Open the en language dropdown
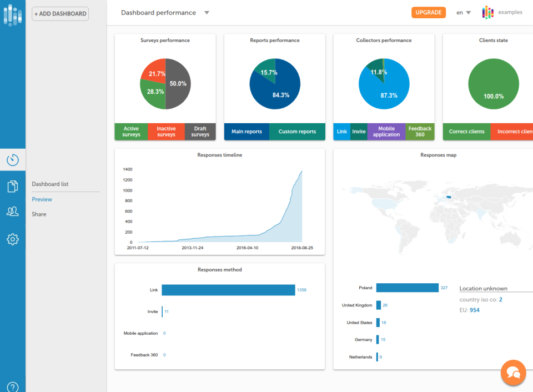The width and height of the screenshot is (533, 392). click(463, 13)
